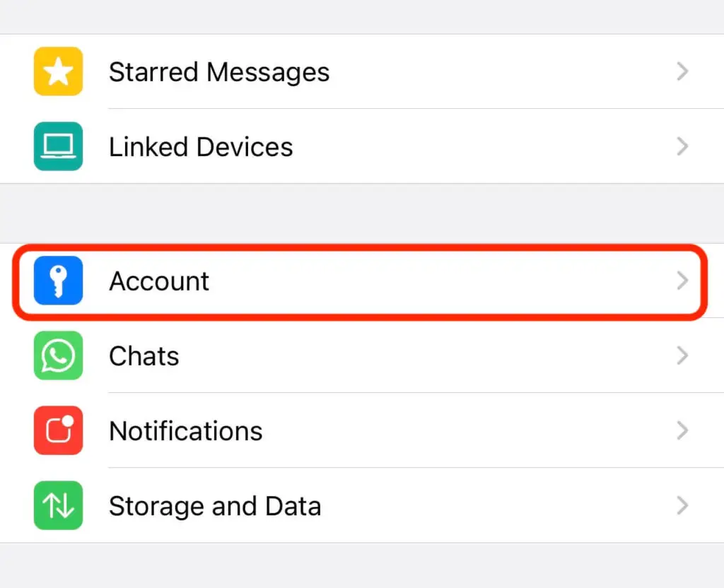The width and height of the screenshot is (724, 588).
Task: Open the Storage and Data text label
Action: tap(215, 506)
